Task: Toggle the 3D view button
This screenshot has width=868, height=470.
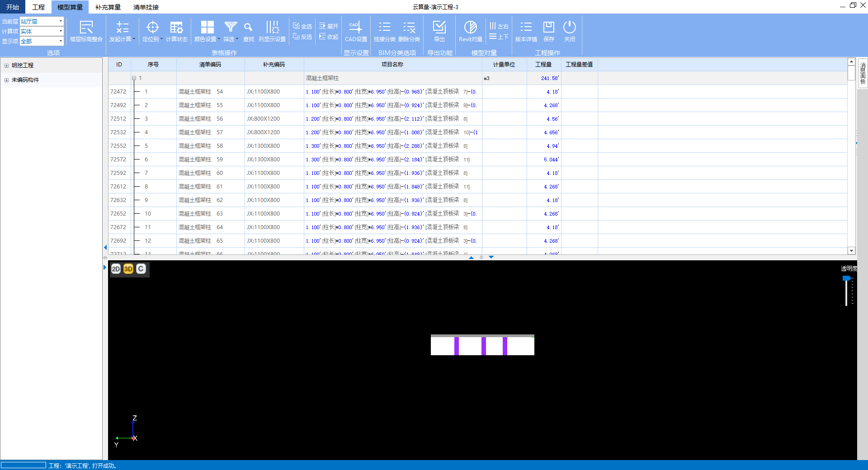Action: tap(128, 269)
